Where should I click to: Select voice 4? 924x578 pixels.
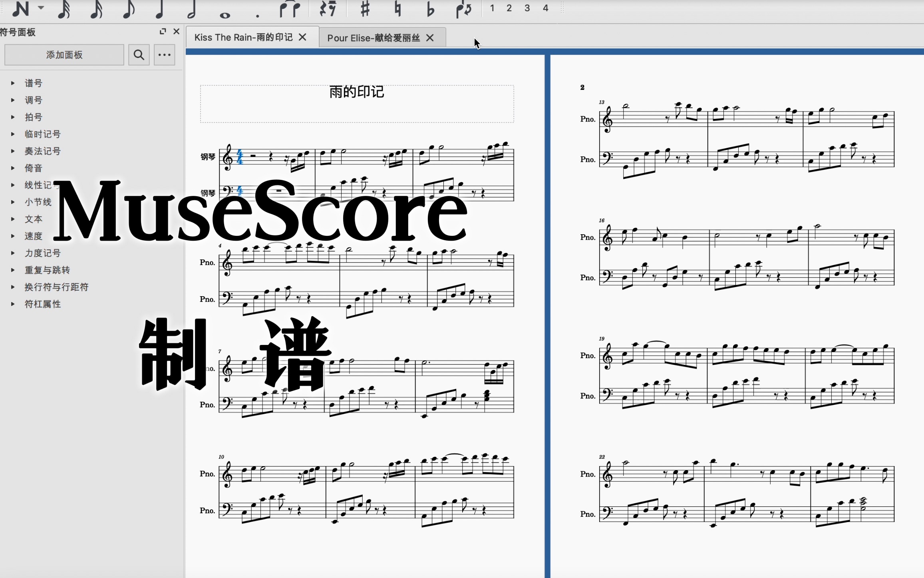545,8
